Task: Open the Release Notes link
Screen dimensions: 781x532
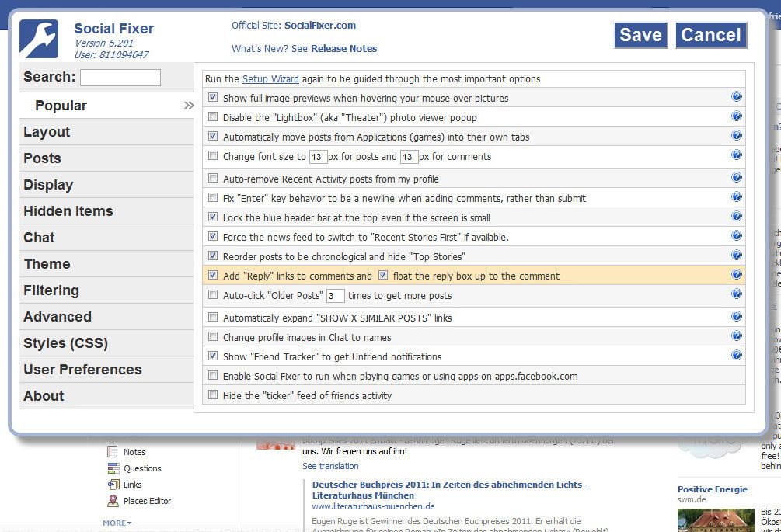Action: tap(345, 48)
